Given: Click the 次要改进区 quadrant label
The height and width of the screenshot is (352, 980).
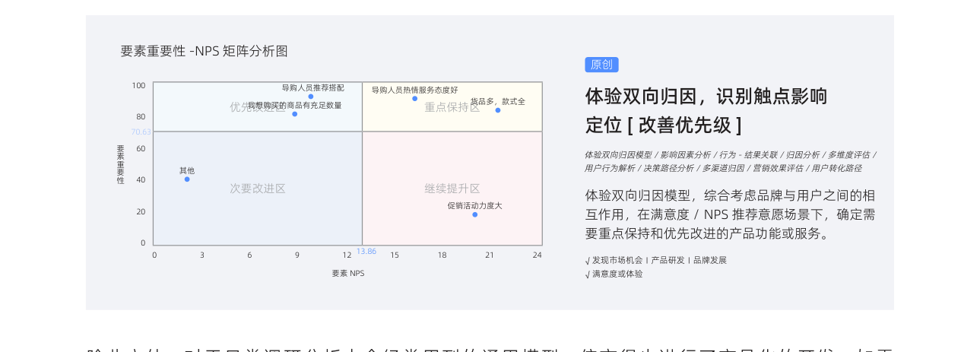Looking at the screenshot, I should [258, 189].
